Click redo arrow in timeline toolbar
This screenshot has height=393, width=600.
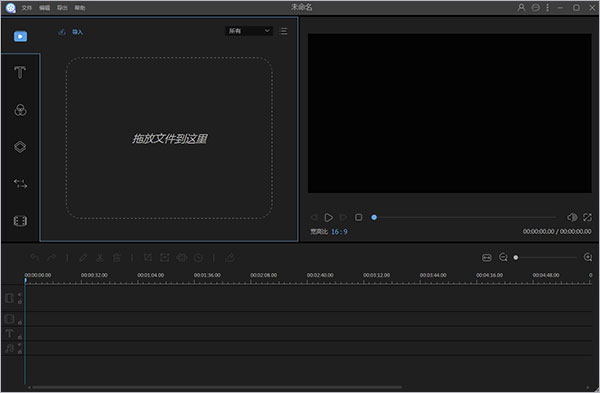(x=51, y=258)
